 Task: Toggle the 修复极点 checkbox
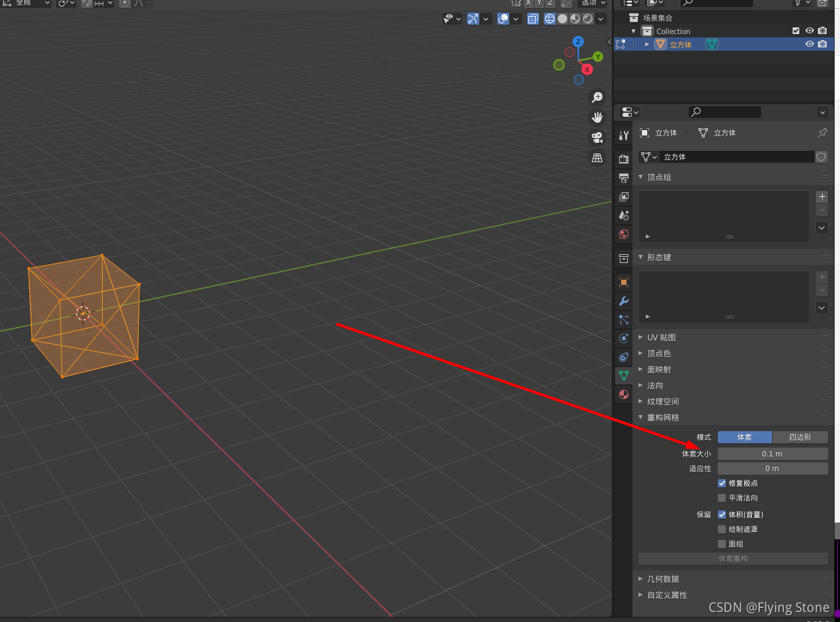click(x=722, y=483)
